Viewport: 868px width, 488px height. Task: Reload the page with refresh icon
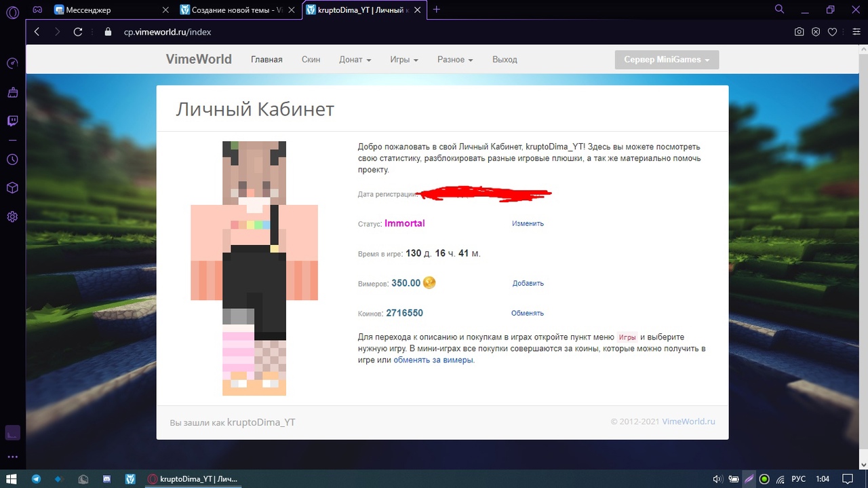(x=78, y=32)
